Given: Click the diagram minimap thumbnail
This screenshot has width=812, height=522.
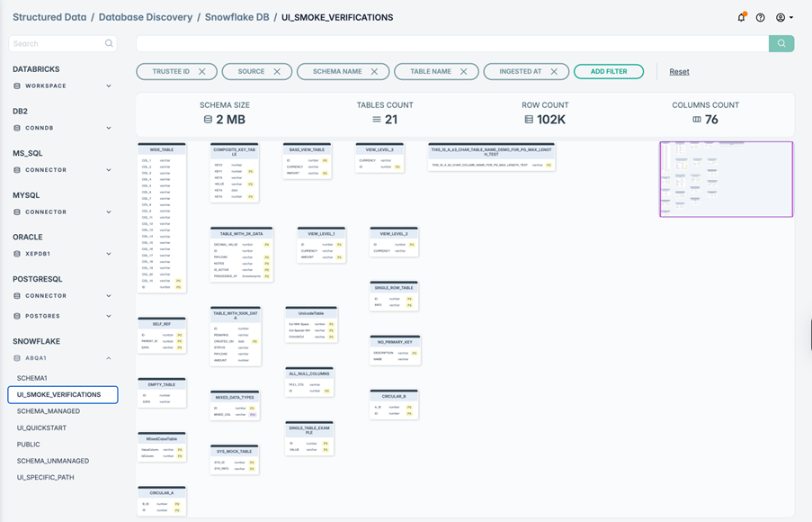Looking at the screenshot, I should [x=726, y=179].
